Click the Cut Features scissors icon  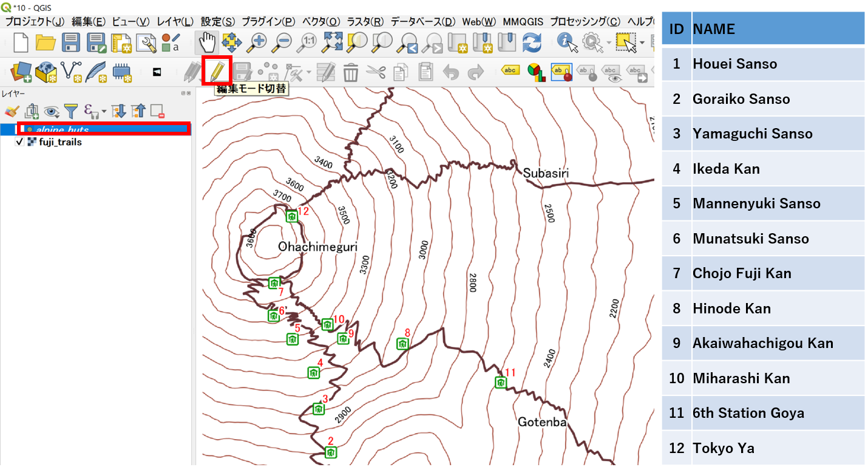pyautogui.click(x=376, y=72)
